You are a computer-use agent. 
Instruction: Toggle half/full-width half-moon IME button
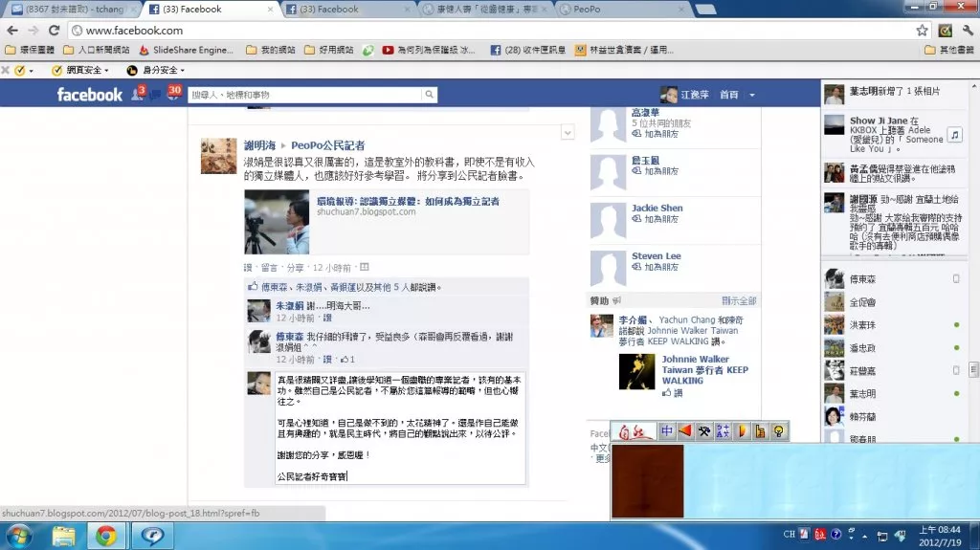pos(742,431)
